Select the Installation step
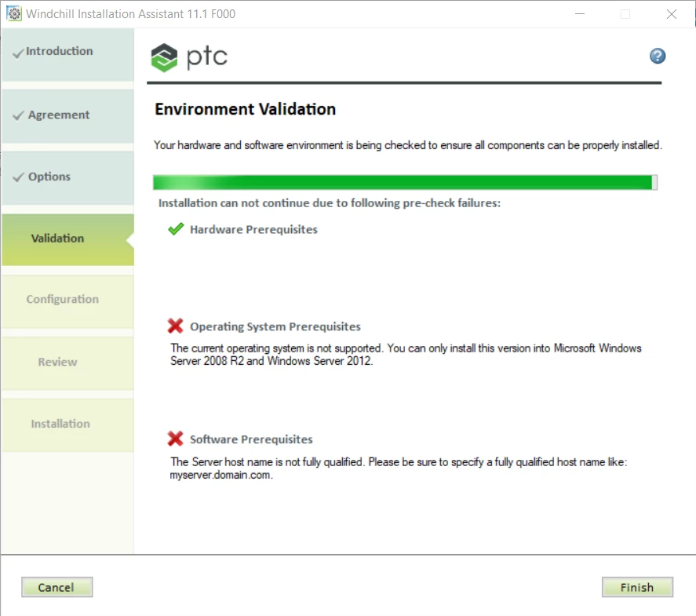This screenshot has height=616, width=696. pyautogui.click(x=67, y=425)
